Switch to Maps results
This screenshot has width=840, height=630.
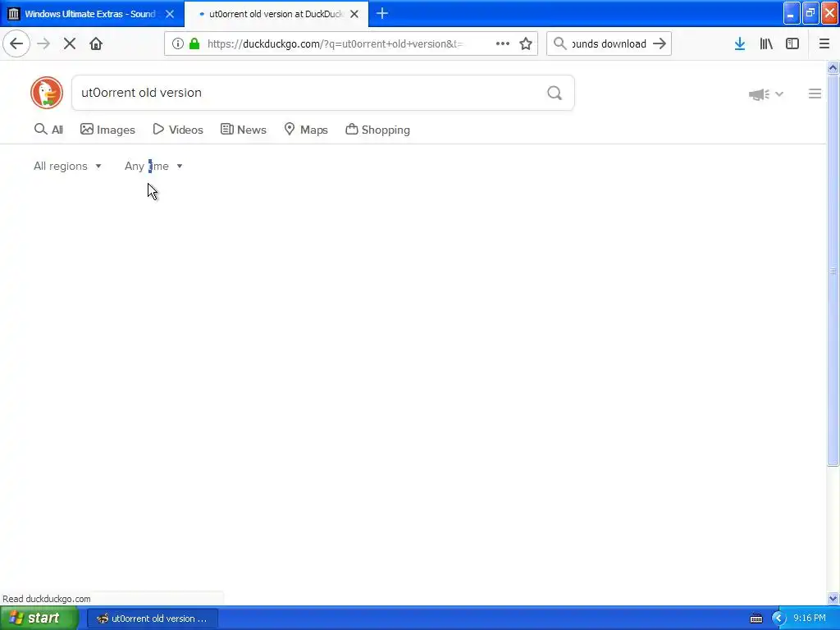pos(306,130)
